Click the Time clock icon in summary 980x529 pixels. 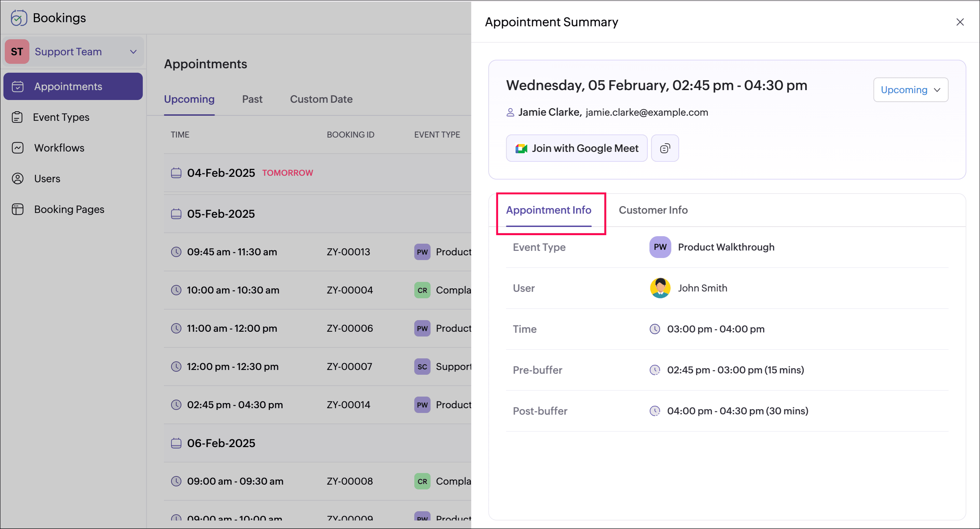pos(654,329)
